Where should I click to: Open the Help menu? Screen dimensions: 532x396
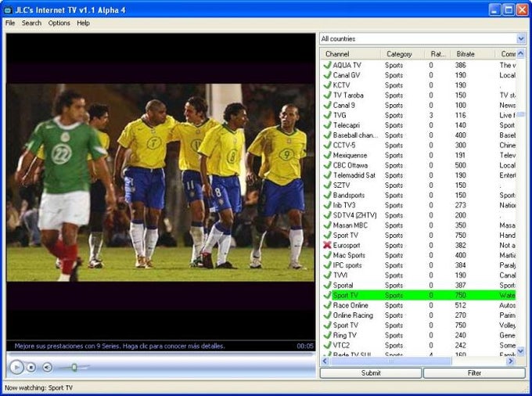tap(83, 23)
